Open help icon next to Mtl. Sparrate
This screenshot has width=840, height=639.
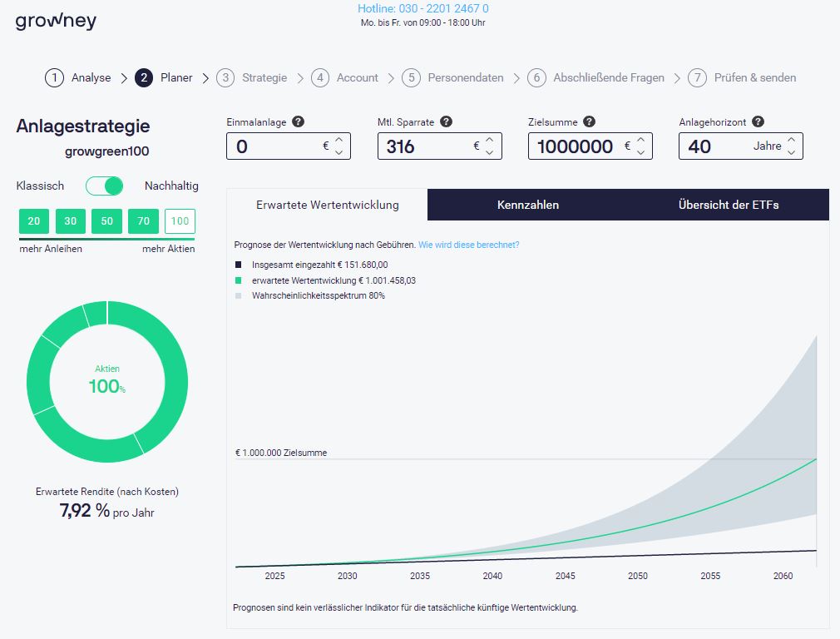(x=447, y=121)
